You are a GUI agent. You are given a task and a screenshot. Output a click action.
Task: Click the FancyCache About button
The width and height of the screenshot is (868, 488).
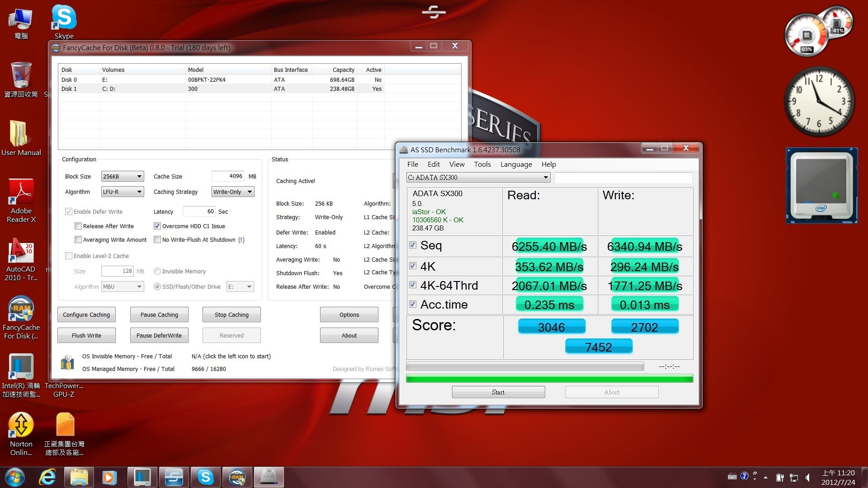click(349, 335)
